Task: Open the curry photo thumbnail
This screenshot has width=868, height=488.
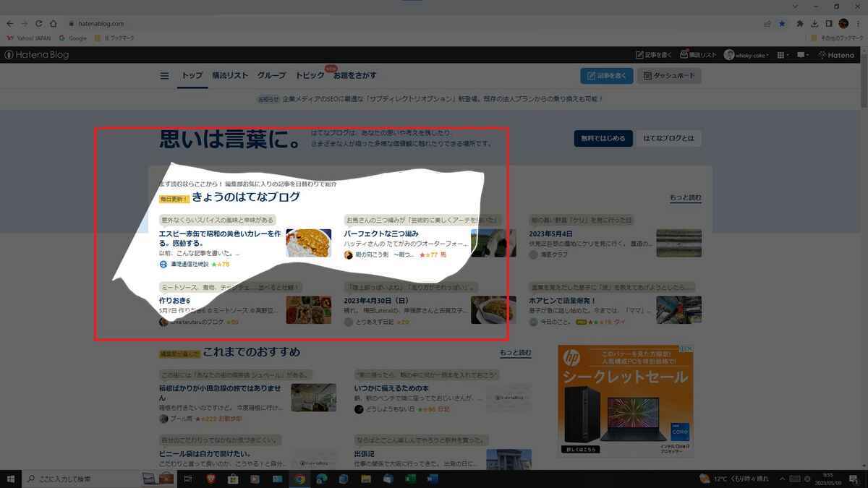Action: (309, 243)
